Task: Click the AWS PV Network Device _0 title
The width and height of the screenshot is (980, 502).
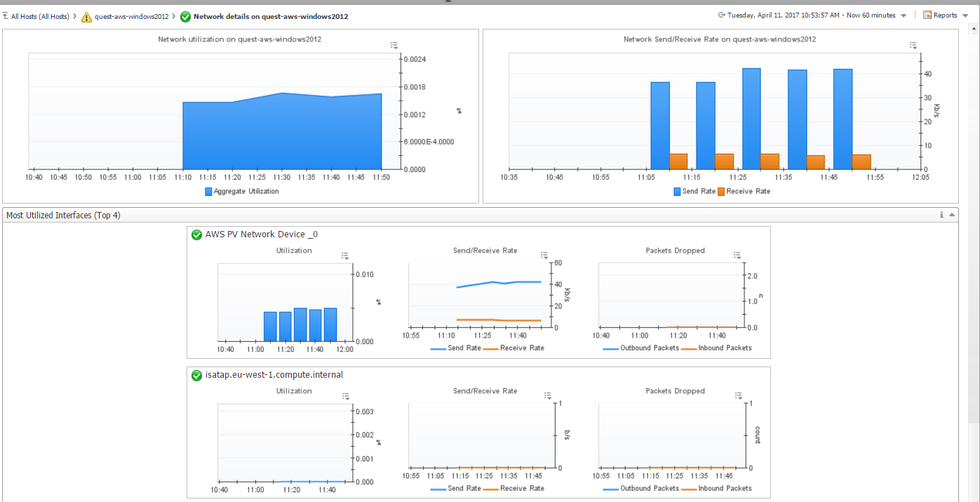Action: coord(261,235)
